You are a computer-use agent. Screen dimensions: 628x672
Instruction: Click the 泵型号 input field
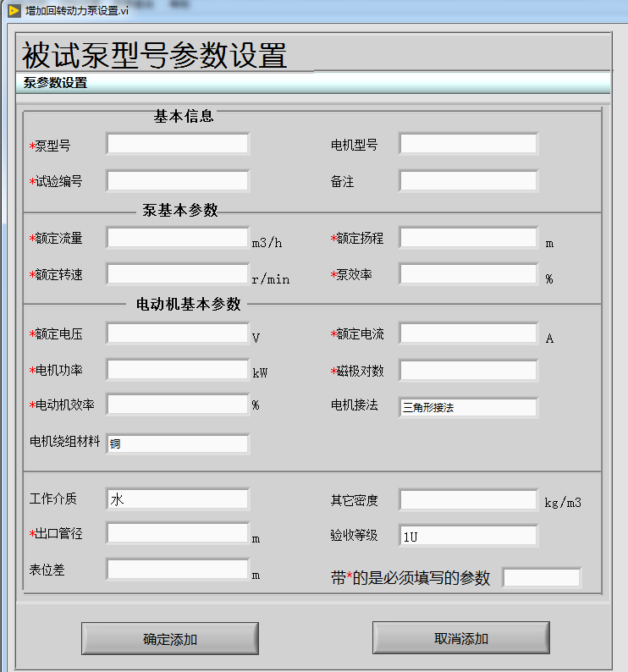tap(178, 144)
